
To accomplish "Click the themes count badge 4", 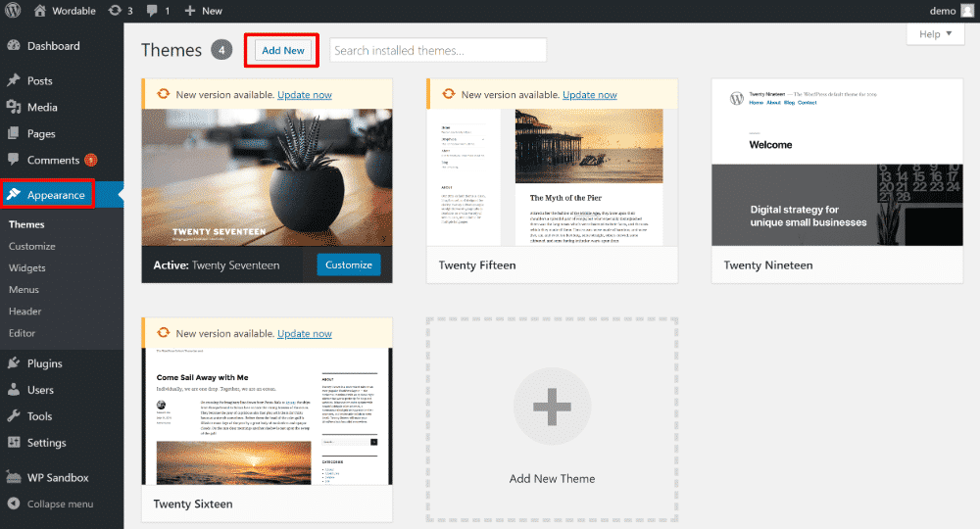I will tap(221, 50).
